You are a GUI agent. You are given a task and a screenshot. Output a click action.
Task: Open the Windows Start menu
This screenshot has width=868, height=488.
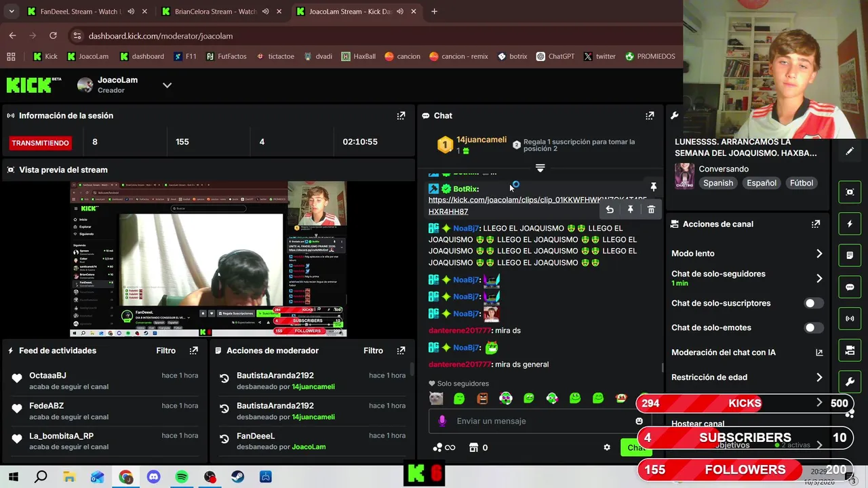[13, 477]
